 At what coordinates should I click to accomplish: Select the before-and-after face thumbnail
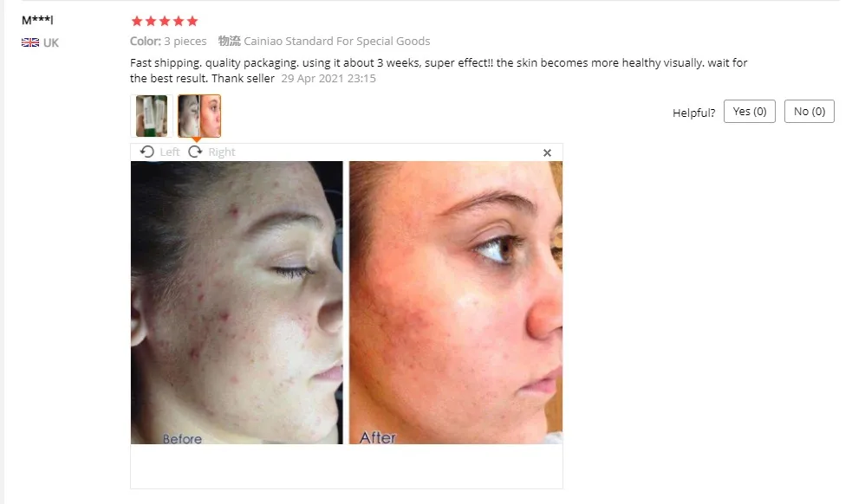tap(199, 116)
